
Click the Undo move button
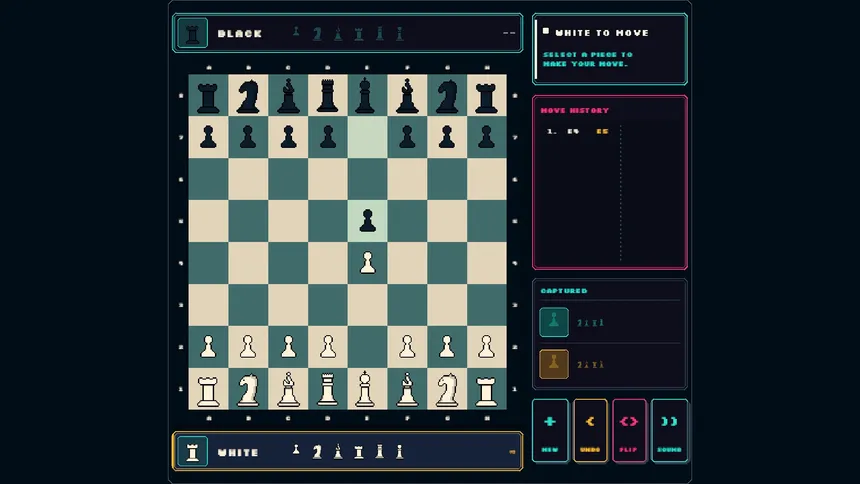[x=590, y=431]
